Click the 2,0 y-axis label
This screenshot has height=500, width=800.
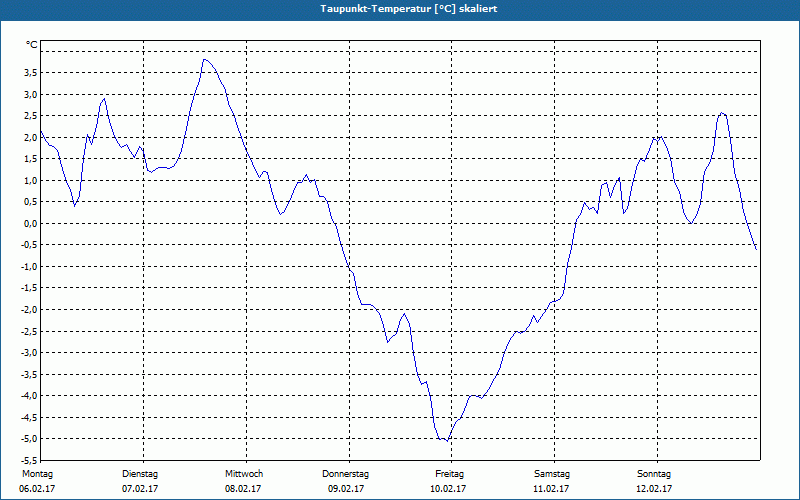click(30, 137)
